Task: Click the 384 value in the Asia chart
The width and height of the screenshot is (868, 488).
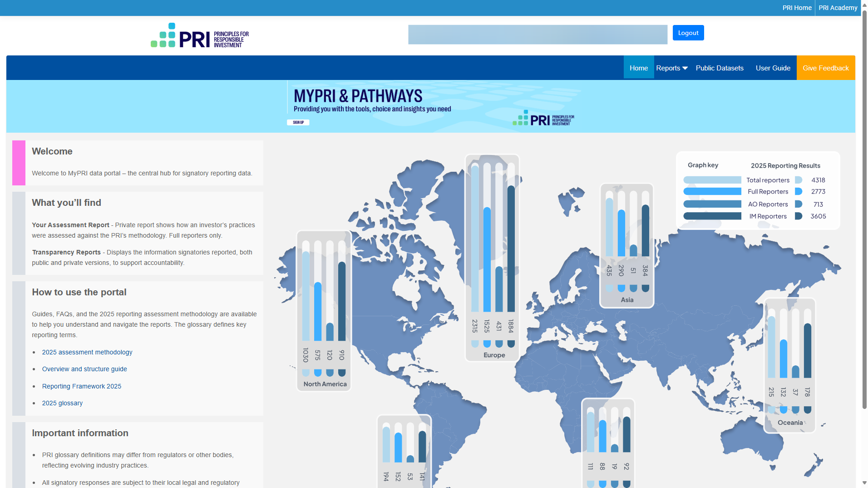Action: click(x=645, y=271)
